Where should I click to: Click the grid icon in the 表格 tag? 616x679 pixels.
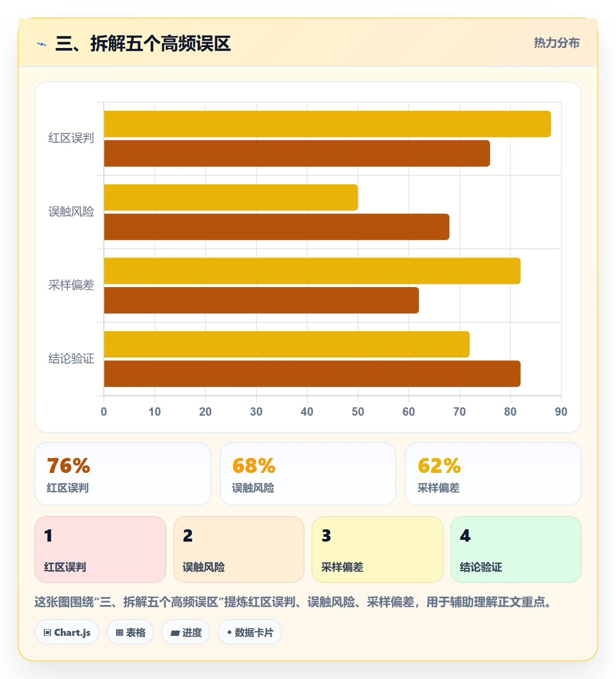119,633
